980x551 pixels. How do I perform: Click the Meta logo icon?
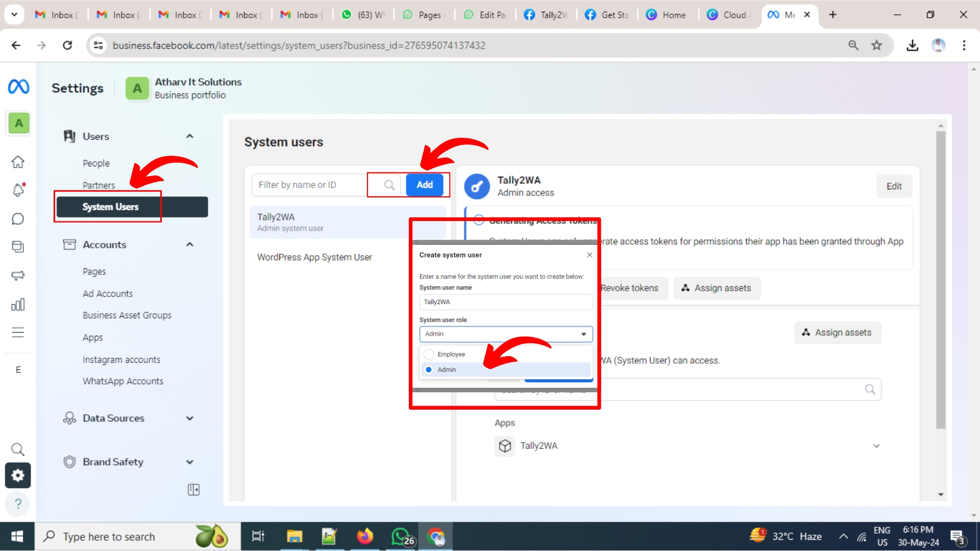(18, 87)
